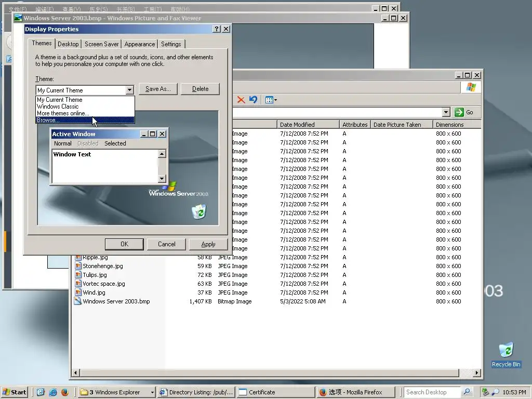Expand the Explorer address bar dropdown

446,112
